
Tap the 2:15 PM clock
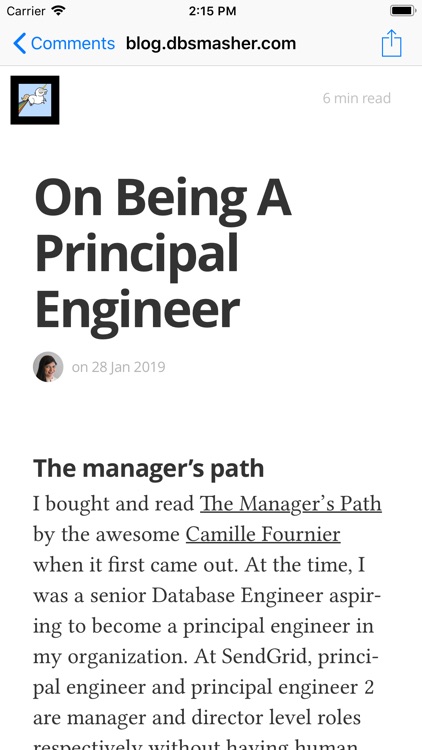pyautogui.click(x=212, y=11)
